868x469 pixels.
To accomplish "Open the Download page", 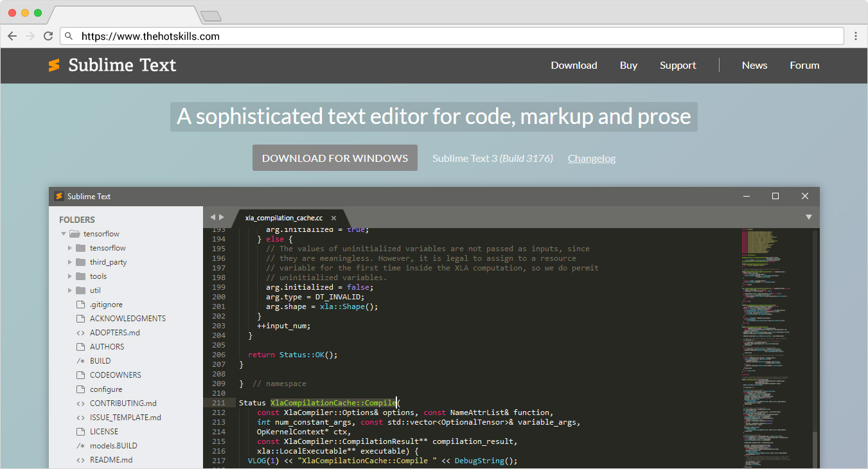I will [x=574, y=66].
